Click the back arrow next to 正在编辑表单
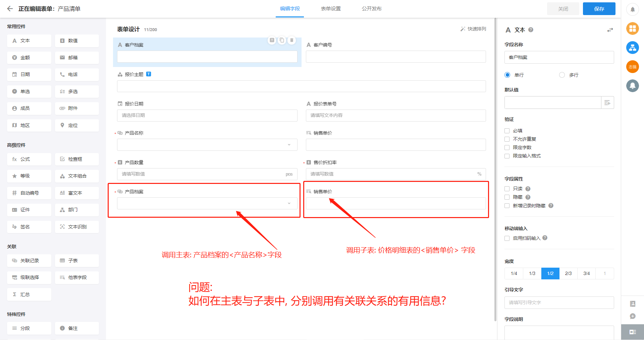Screen dimensions: 644x340 click(10, 9)
